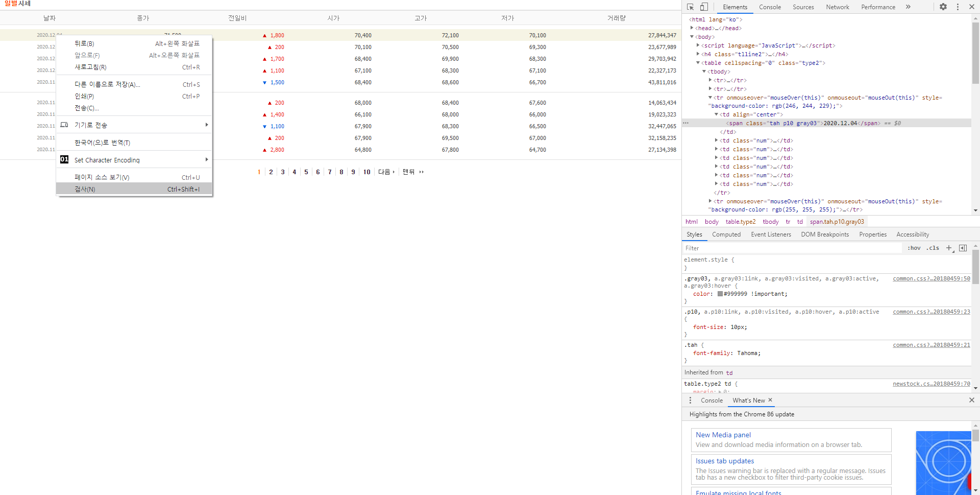Activate the inspect element picker icon
The height and width of the screenshot is (495, 980).
690,7
